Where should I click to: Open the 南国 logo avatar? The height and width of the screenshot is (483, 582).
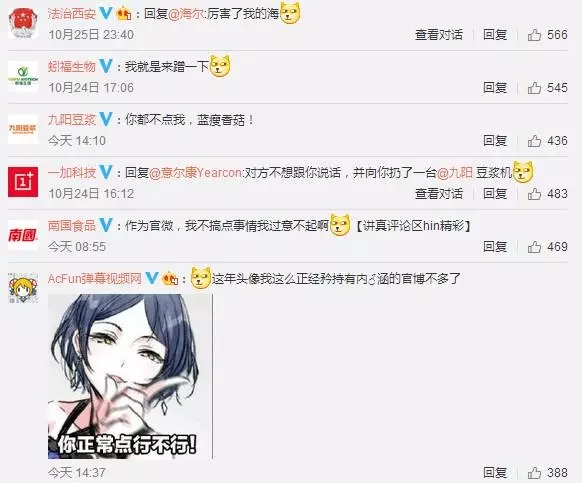pyautogui.click(x=23, y=235)
